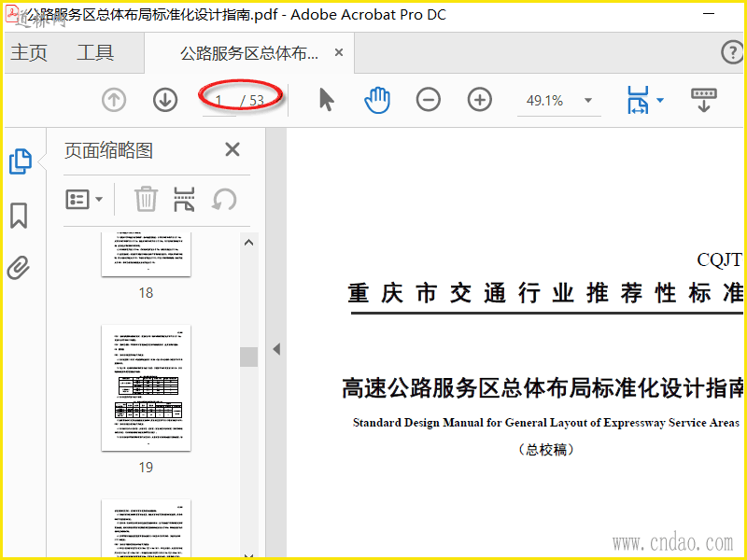
Task: Click the CQJT code text
Action: click(x=719, y=260)
